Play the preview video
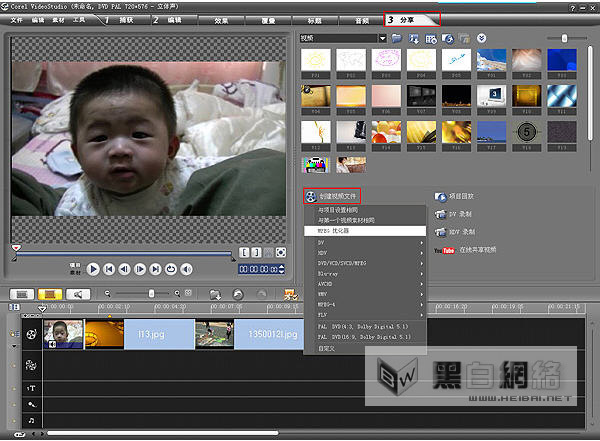The width and height of the screenshot is (600, 441). click(93, 269)
